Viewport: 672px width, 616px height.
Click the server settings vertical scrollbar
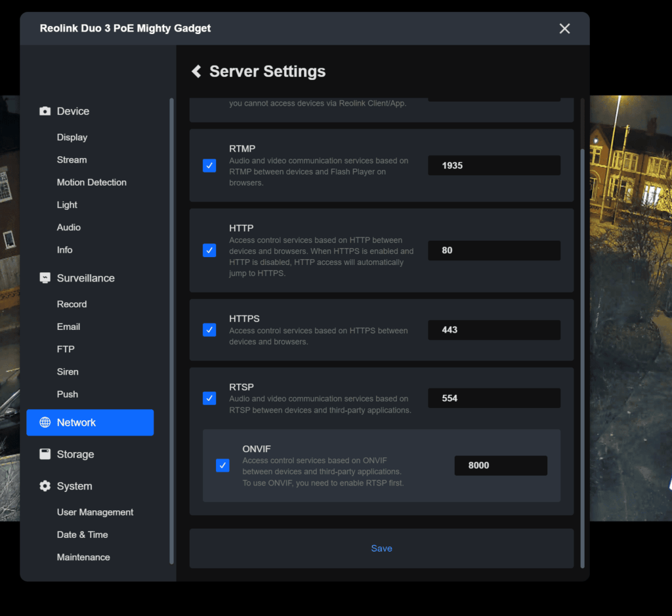coord(582,354)
